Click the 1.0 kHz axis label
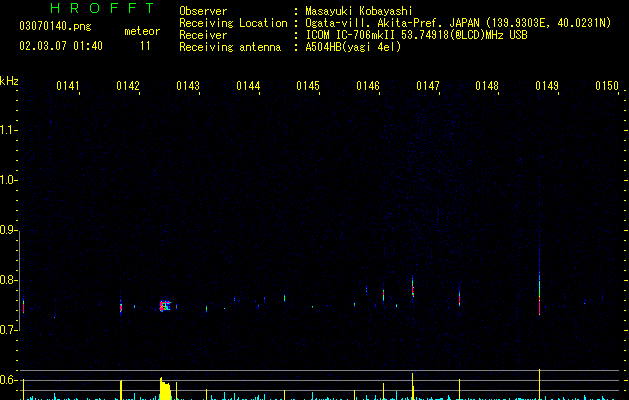The height and width of the screenshot is (400, 629). coord(7,180)
